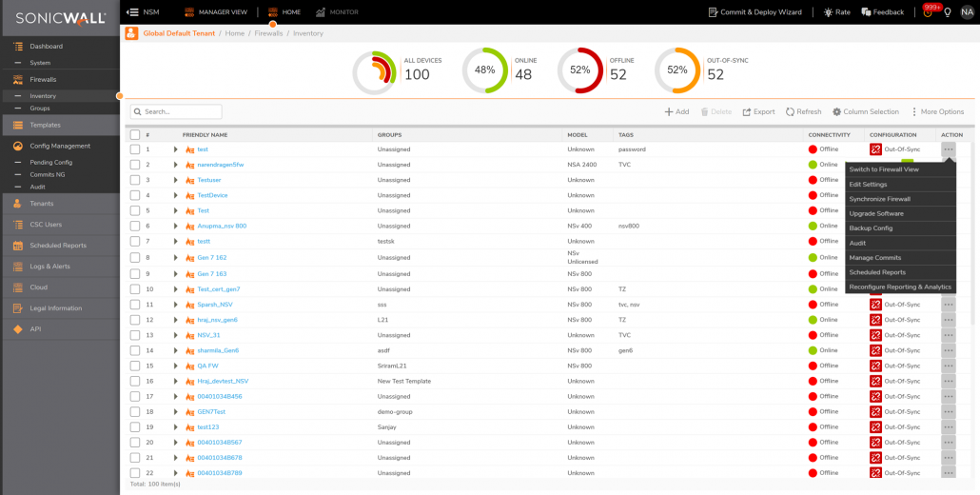Screen dimensions: 980x495
Task: Open the Sparsh_NSV firewall link
Action: coord(215,305)
